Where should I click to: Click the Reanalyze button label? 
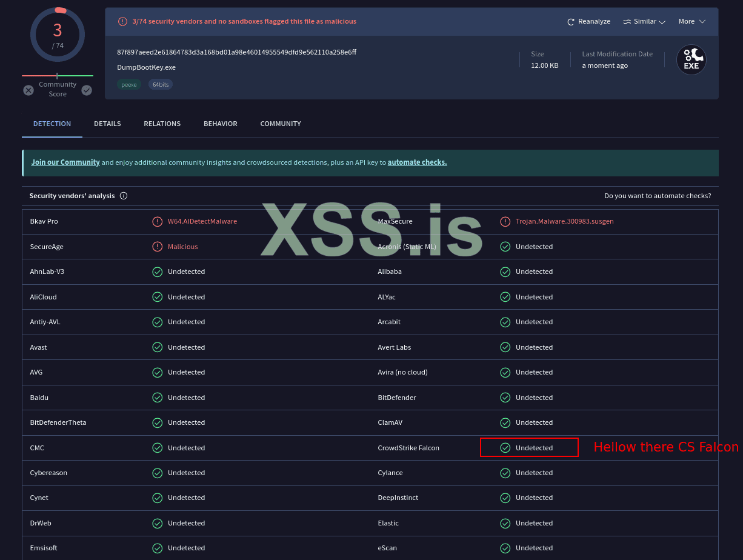tap(594, 21)
